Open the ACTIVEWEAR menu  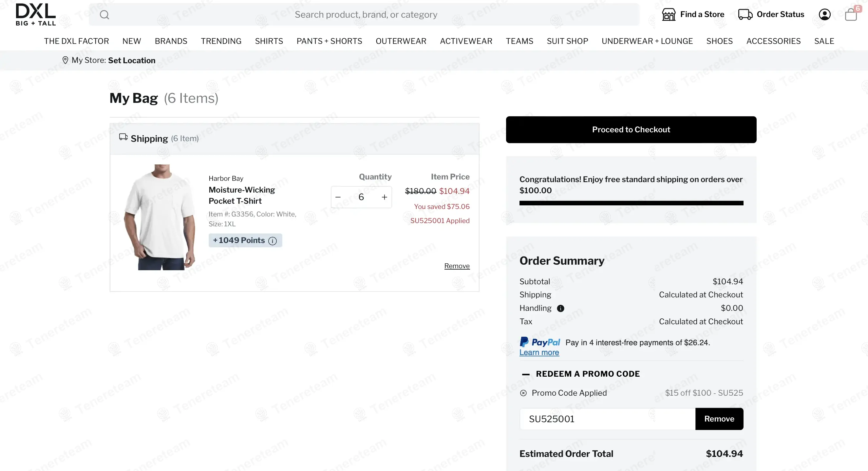(466, 41)
